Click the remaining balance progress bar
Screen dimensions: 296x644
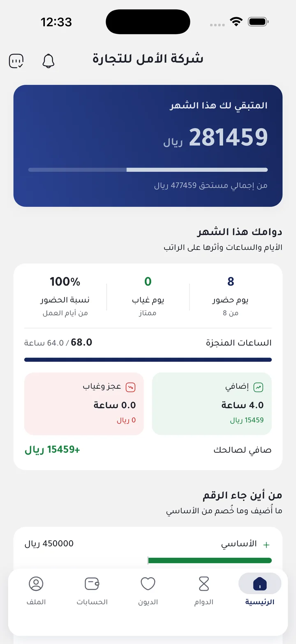click(x=148, y=170)
